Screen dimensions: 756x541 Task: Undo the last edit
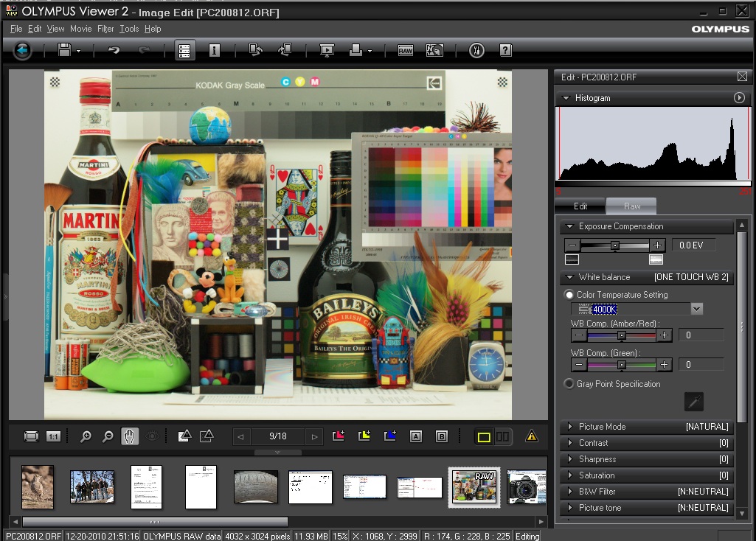coord(114,49)
